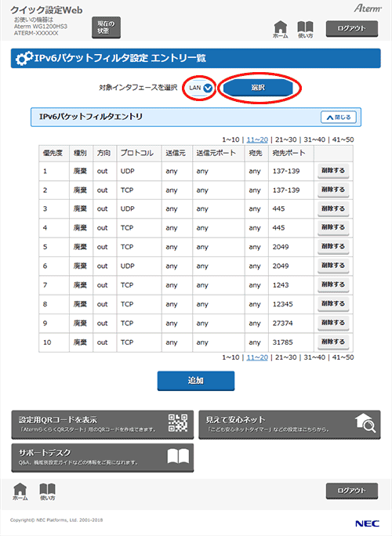The height and width of the screenshot is (536, 392).
Task: Delete entry with priority 4
Action: pos(333,228)
